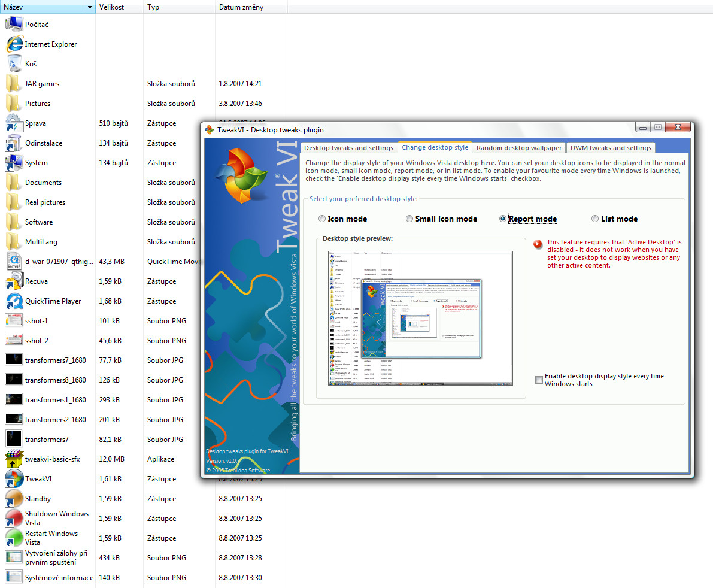The image size is (713, 588).
Task: Click the 8.8.2007 13:30 date cell
Action: (240, 578)
